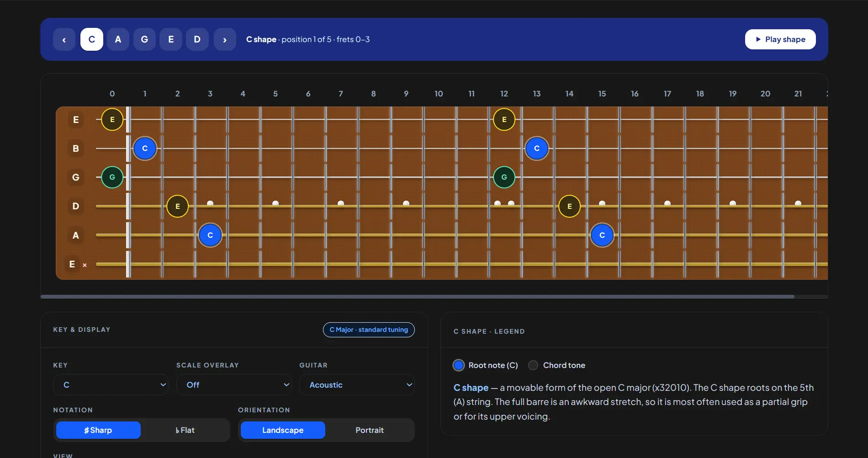The image size is (868, 458).
Task: Switch notation to Flat
Action: (x=185, y=430)
